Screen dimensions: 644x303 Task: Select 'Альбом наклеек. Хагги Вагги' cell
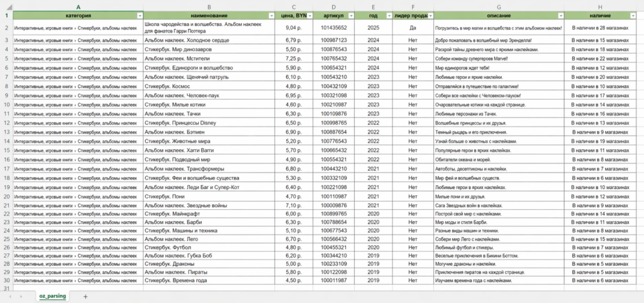point(209,151)
